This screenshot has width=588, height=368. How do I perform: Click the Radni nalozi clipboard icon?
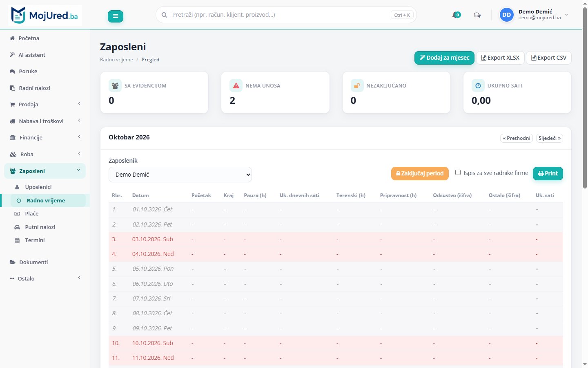[12, 88]
